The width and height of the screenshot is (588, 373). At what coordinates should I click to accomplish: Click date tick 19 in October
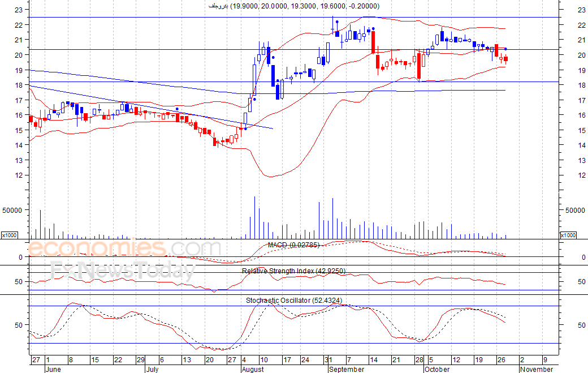(x=479, y=360)
